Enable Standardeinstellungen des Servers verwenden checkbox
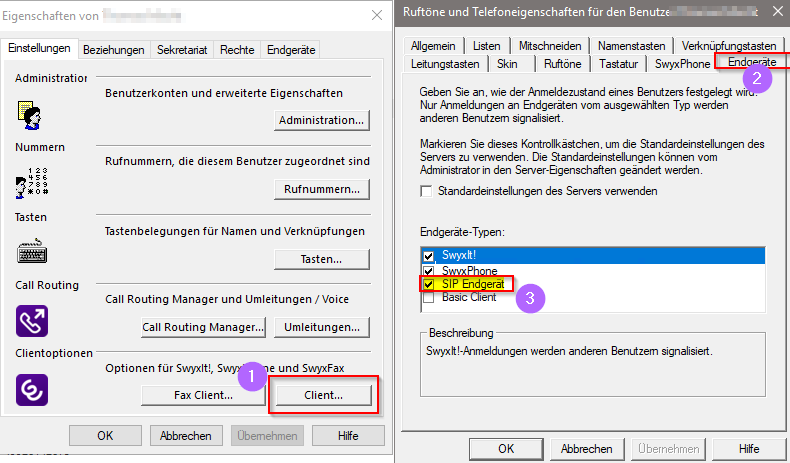The width and height of the screenshot is (790, 463). 428,191
